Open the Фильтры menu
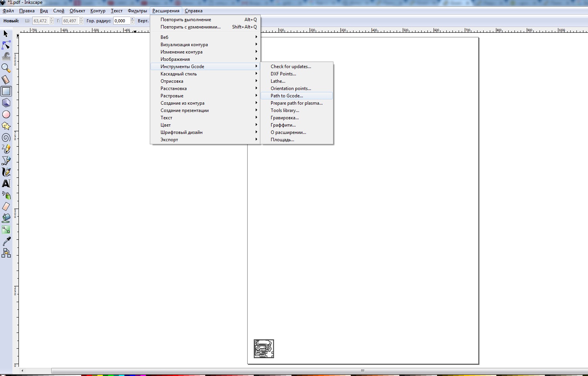Image resolution: width=588 pixels, height=376 pixels. coord(137,11)
